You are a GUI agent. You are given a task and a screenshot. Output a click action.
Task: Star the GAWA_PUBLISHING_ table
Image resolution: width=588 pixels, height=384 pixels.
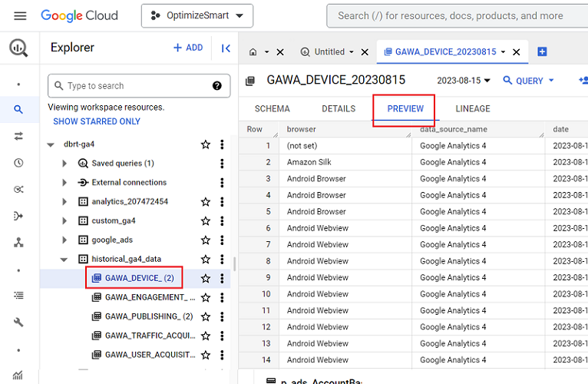point(206,317)
